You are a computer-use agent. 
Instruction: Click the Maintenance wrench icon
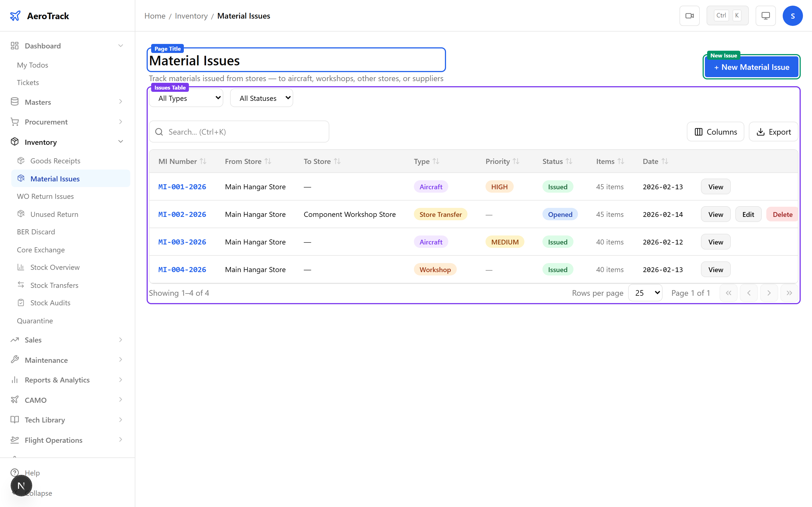tap(14, 359)
